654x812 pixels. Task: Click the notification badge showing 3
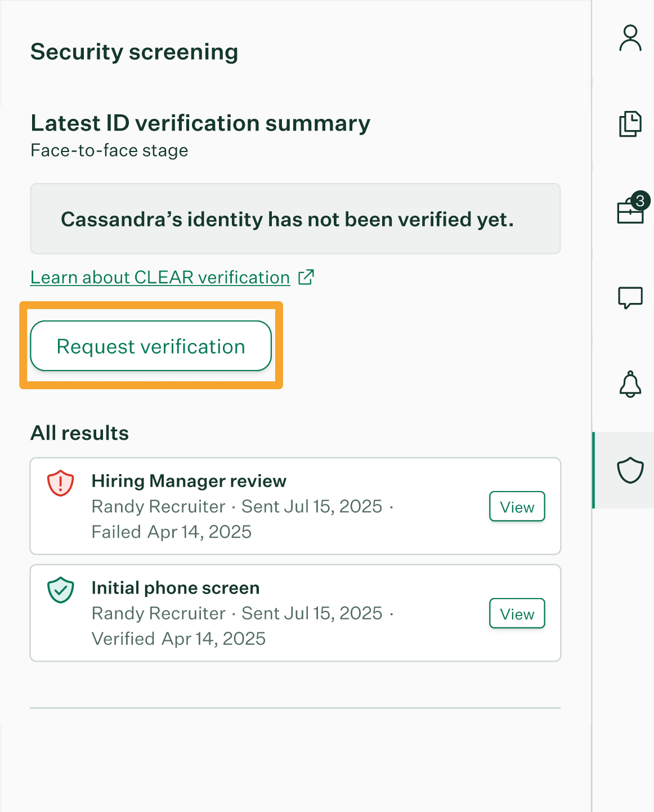[x=640, y=201]
